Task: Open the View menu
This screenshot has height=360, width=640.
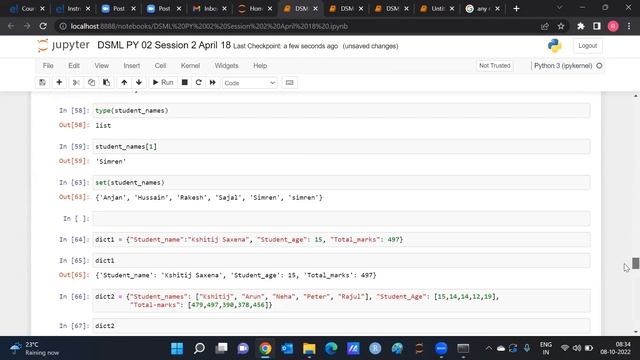Action: pyautogui.click(x=102, y=65)
